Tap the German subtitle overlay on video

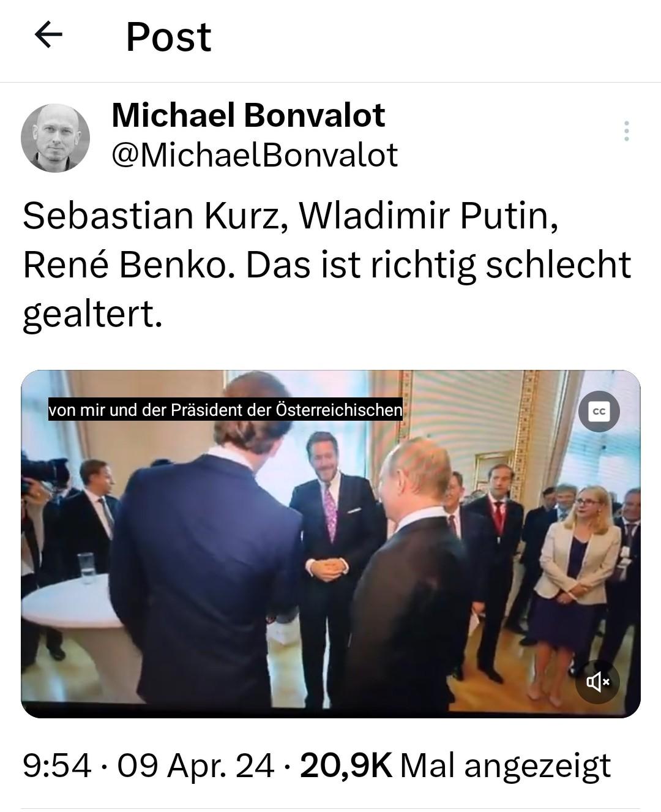click(x=225, y=410)
